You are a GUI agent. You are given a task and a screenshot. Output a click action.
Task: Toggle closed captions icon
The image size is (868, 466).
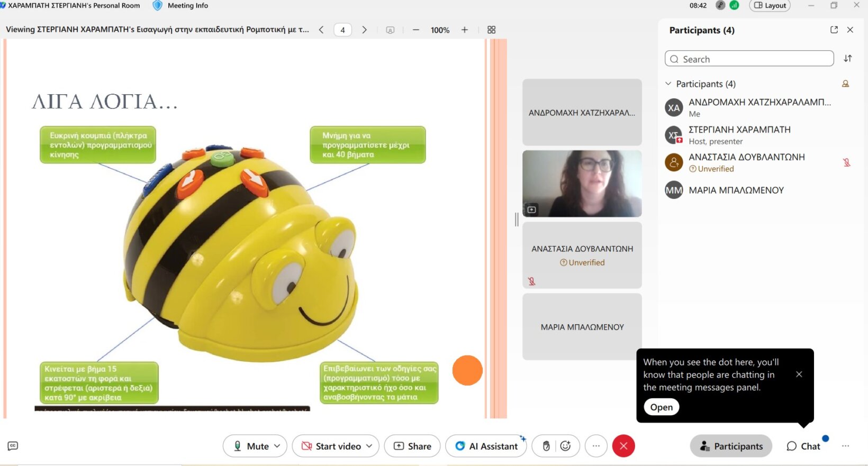(x=13, y=446)
